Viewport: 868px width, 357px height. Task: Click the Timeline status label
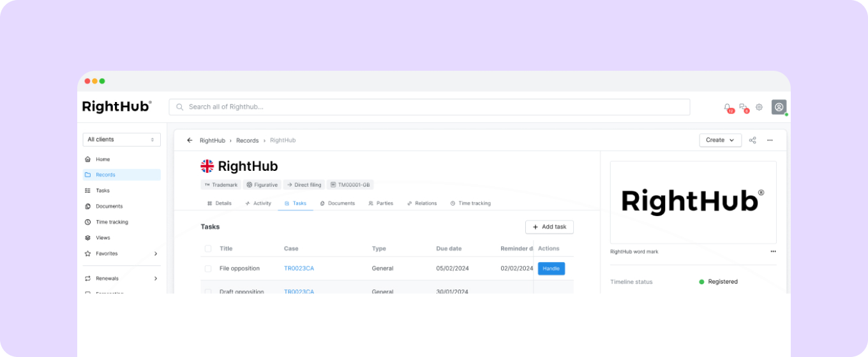(x=631, y=282)
